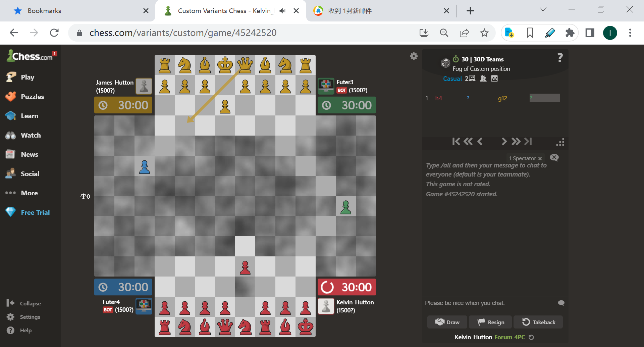The width and height of the screenshot is (644, 347).
Task: Open board settings gear icon
Action: (x=414, y=56)
